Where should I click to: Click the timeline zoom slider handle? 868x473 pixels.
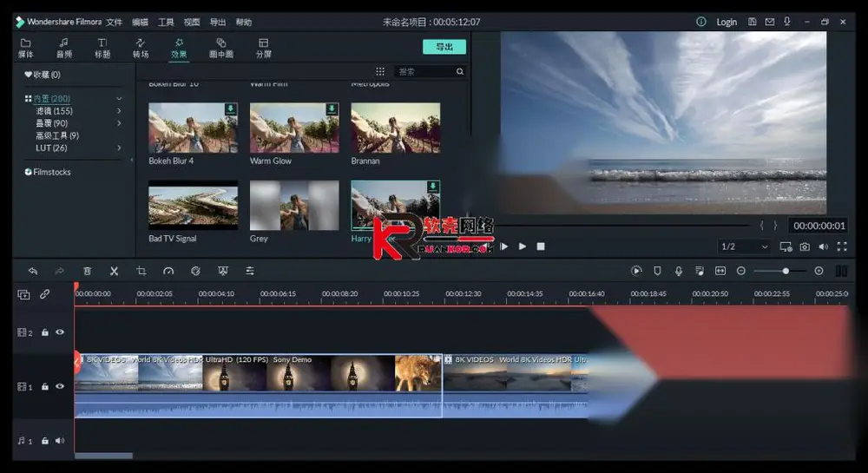point(786,271)
